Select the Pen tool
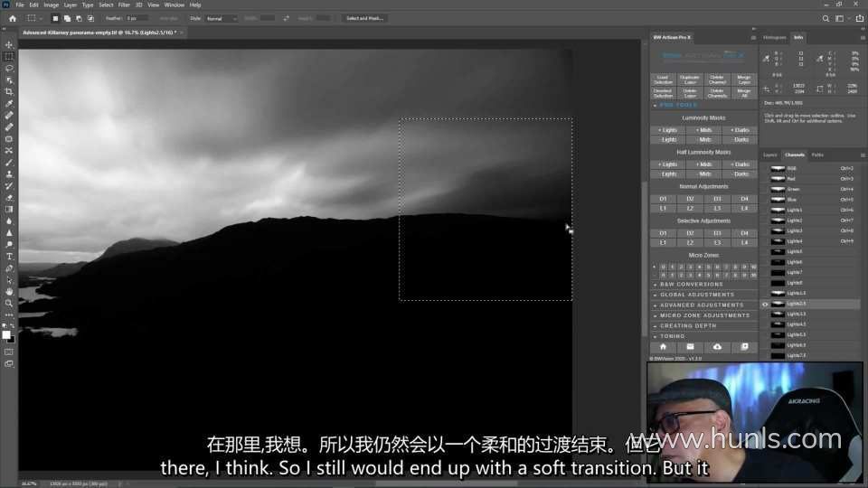The image size is (868, 488). (x=9, y=268)
